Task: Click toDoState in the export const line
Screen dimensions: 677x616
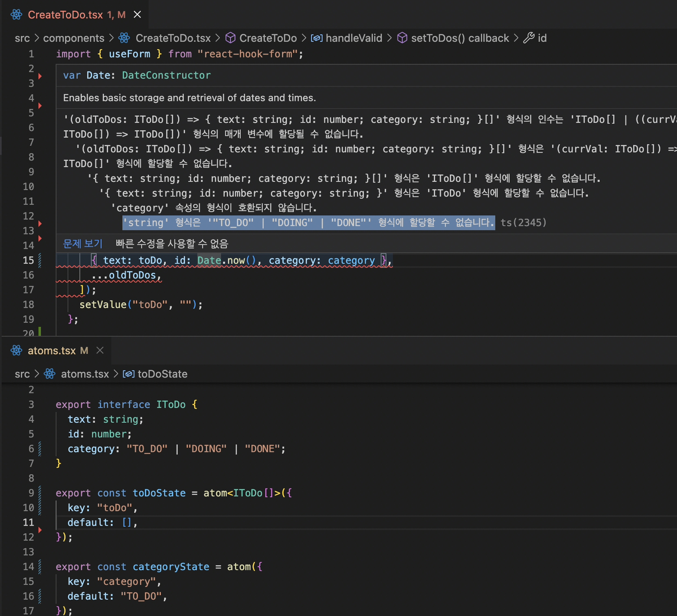Action: 159,493
